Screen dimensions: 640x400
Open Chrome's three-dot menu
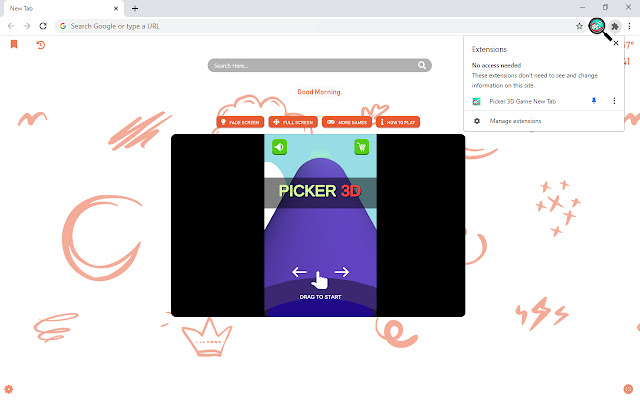pyautogui.click(x=629, y=26)
